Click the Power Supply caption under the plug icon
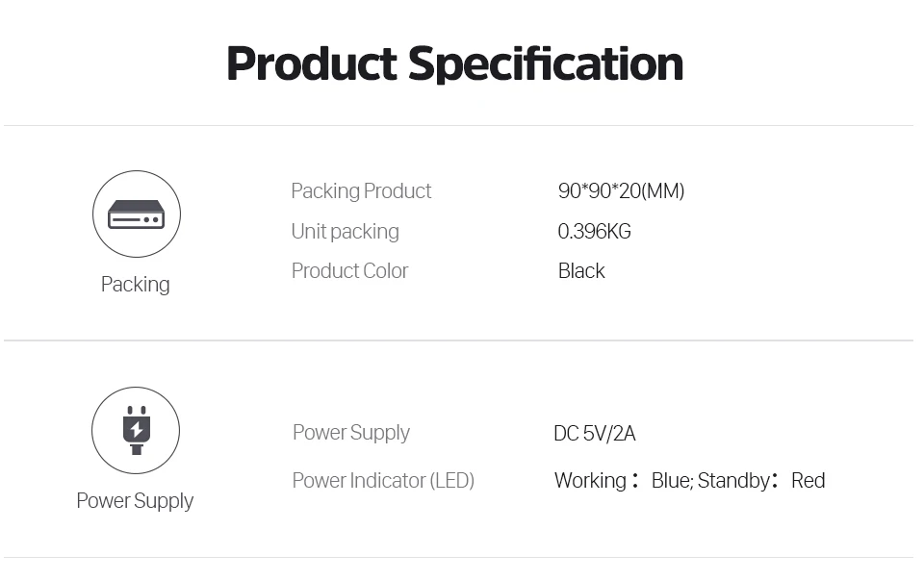 [135, 501]
